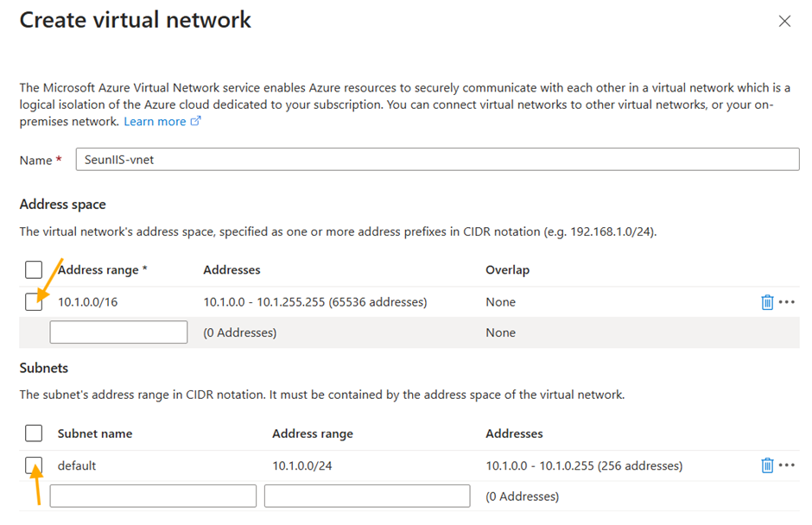Close the Create virtual network pane
The width and height of the screenshot is (812, 525).
[x=784, y=22]
